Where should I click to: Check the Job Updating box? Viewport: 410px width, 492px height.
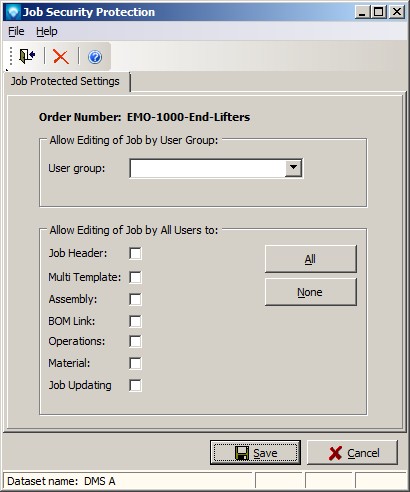135,385
